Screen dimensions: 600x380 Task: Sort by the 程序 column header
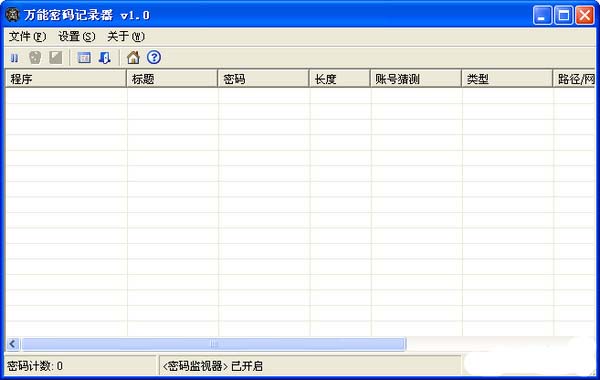click(x=66, y=79)
